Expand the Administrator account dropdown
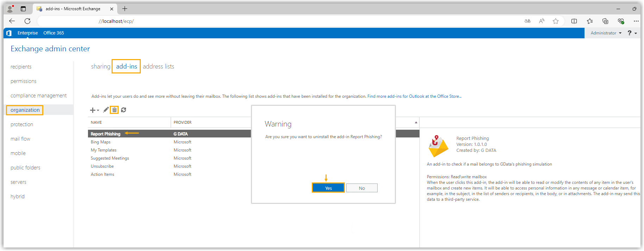The height and width of the screenshot is (251, 644). click(606, 33)
